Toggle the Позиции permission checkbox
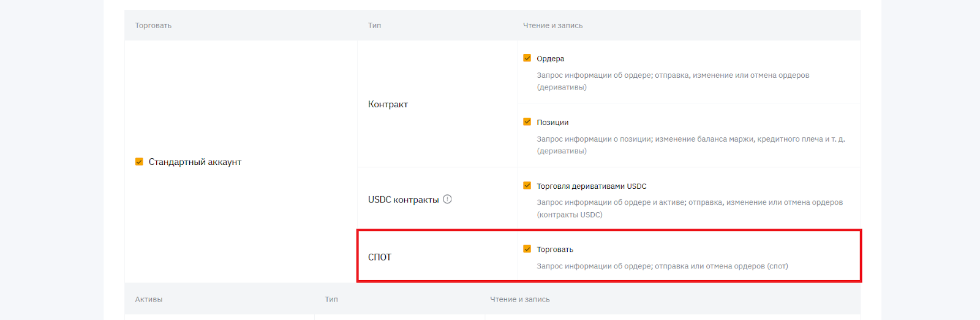 coord(527,122)
